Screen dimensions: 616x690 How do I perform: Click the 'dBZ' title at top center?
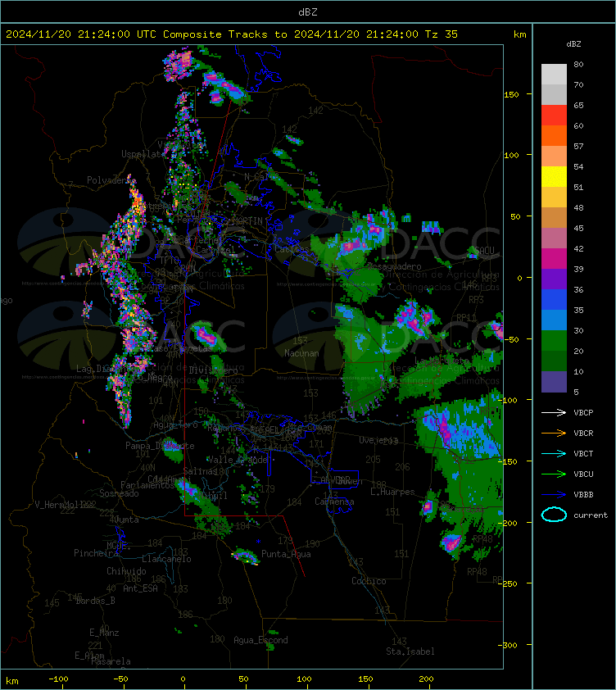coord(307,12)
